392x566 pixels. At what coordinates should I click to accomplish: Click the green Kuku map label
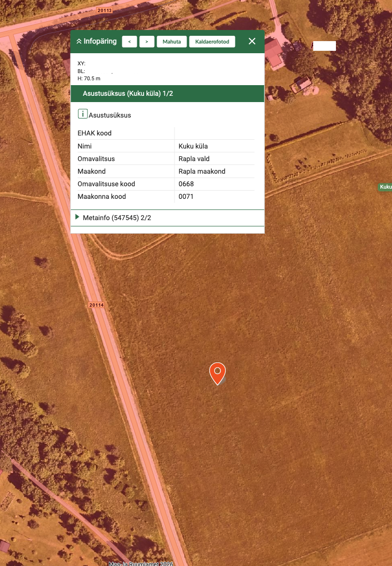coord(385,187)
